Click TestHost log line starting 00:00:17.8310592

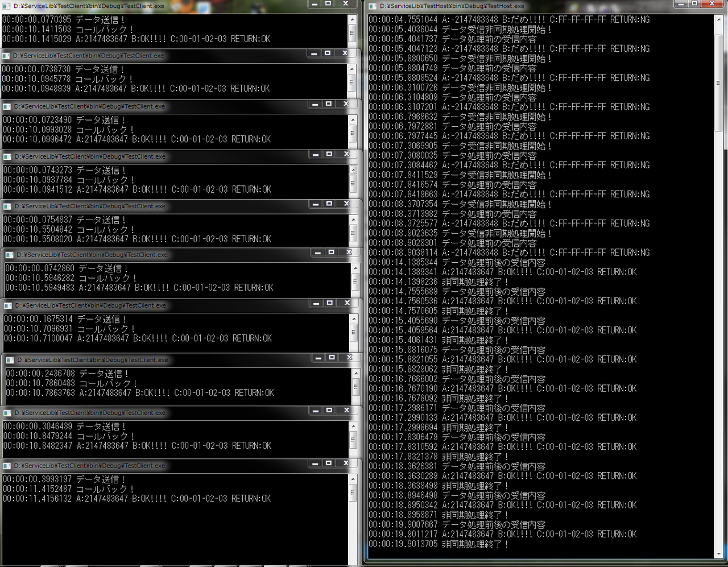point(503,447)
